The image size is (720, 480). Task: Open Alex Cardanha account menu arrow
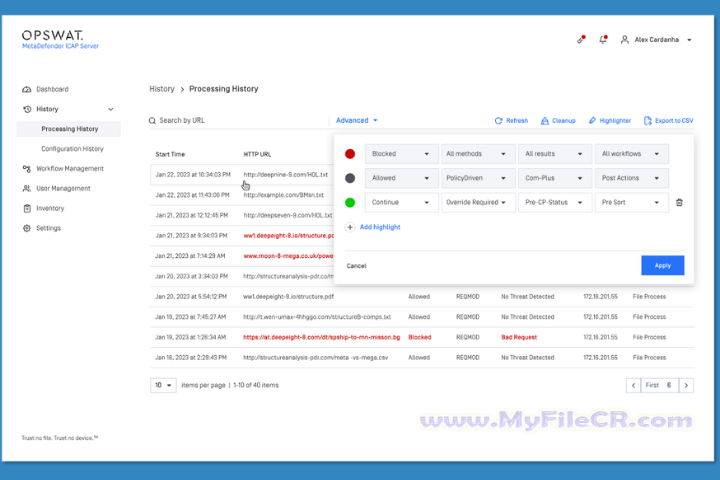(x=689, y=40)
